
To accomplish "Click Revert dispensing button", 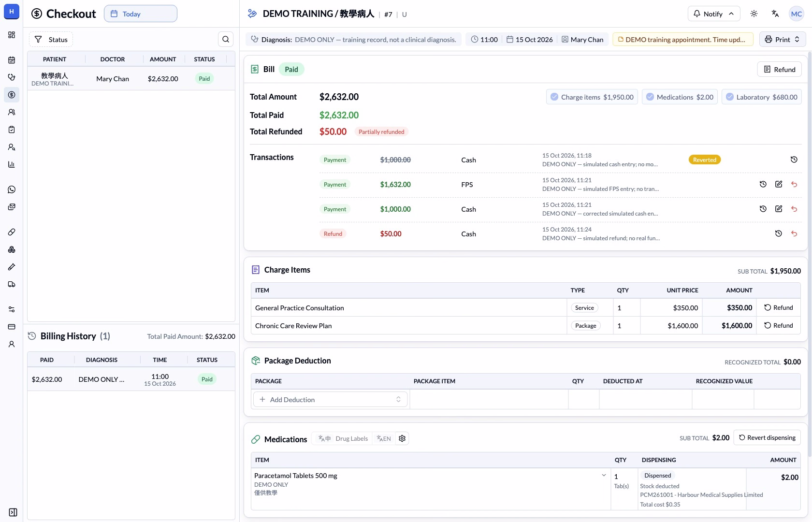I will (767, 437).
